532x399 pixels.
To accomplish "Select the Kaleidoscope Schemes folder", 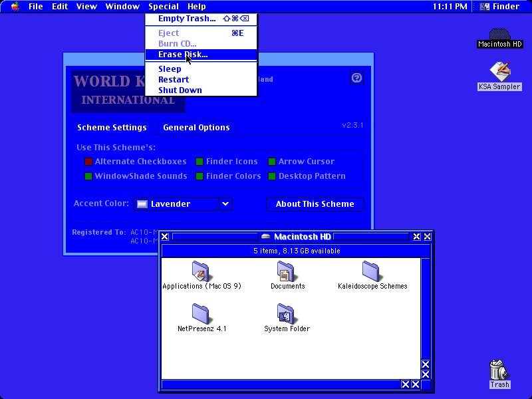I will (371, 271).
